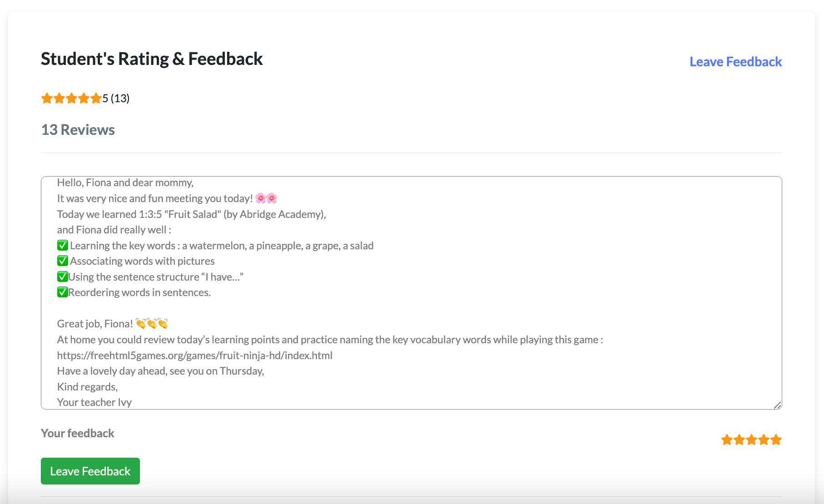Open the Leave Feedback link at top right
824x504 pixels.
tap(735, 62)
